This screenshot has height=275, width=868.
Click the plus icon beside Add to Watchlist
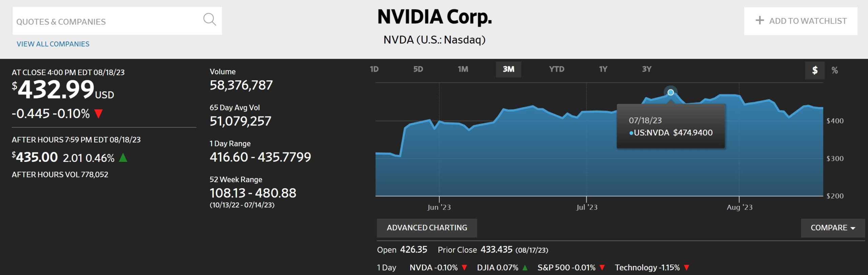pos(759,21)
